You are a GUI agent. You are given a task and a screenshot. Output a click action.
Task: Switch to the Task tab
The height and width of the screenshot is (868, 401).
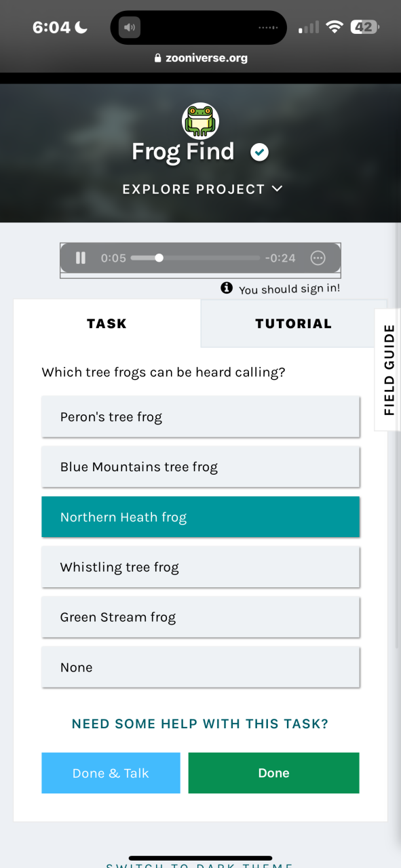pos(107,323)
